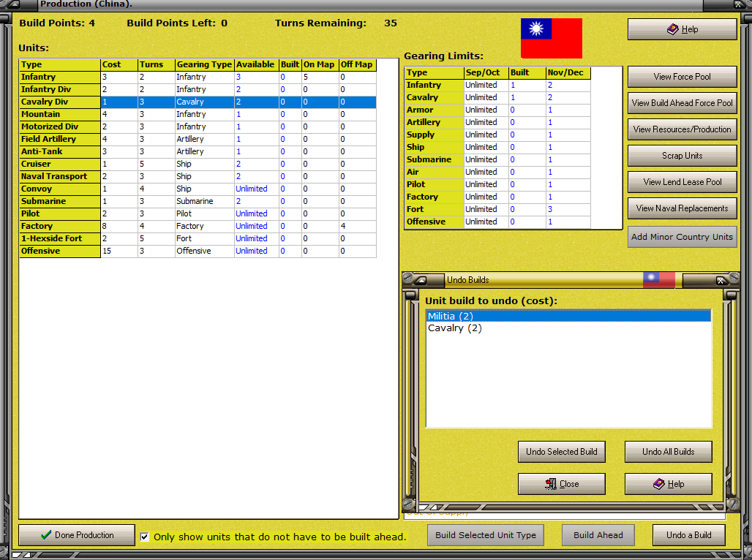The image size is (752, 560).
Task: Select the Factory unit row in Units table
Action: (x=198, y=227)
